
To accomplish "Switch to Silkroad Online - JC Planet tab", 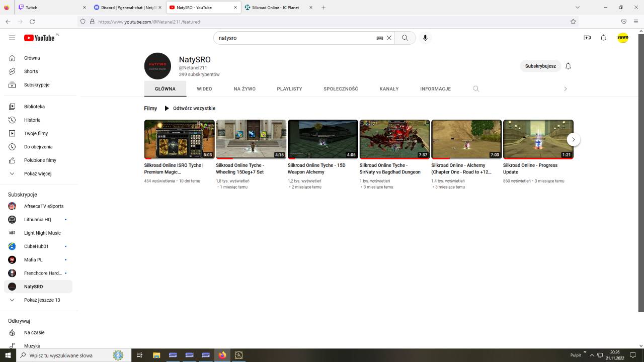I will point(278,8).
